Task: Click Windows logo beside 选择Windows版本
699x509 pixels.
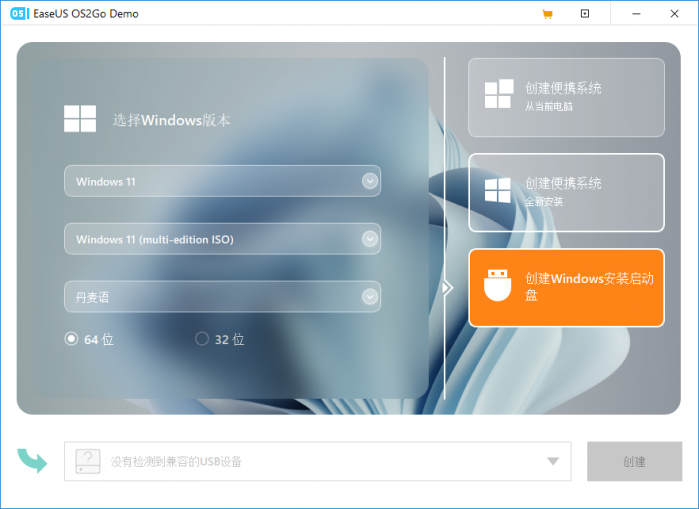Action: tap(80, 119)
